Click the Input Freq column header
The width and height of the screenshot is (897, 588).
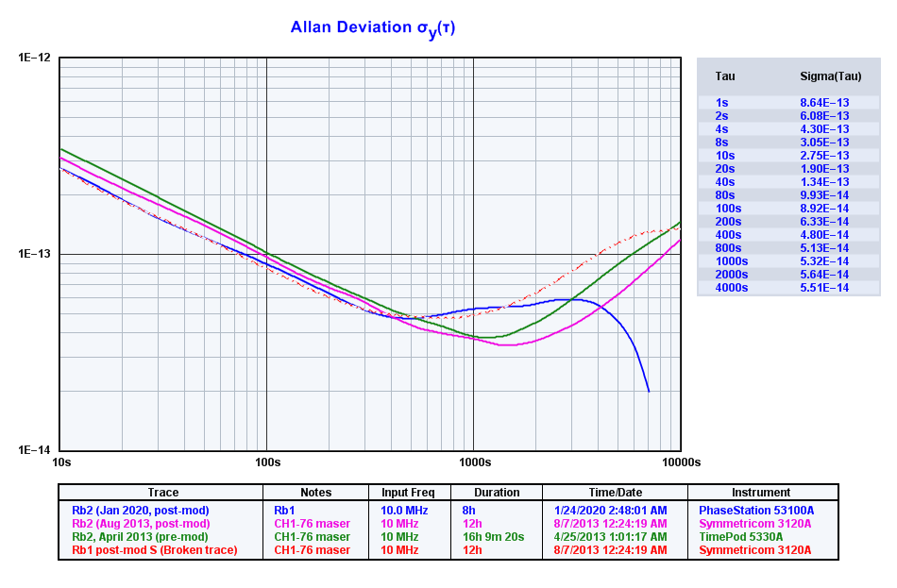[x=408, y=493]
